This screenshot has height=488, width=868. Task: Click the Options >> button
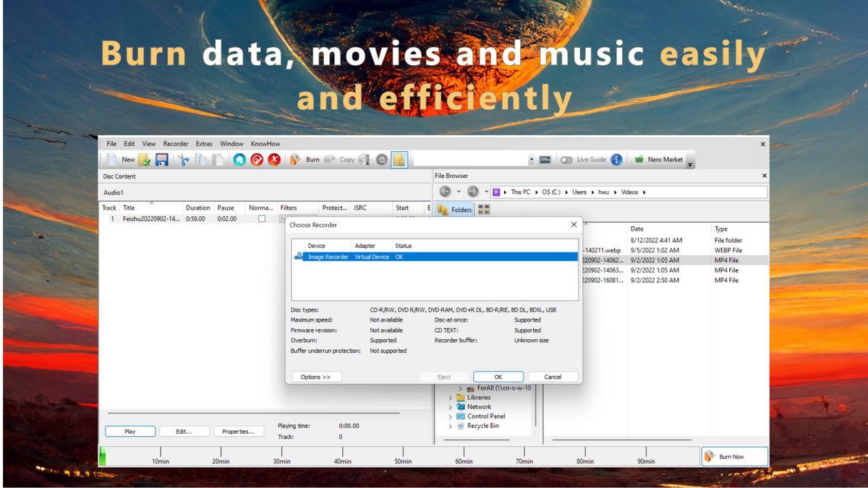[x=316, y=377]
